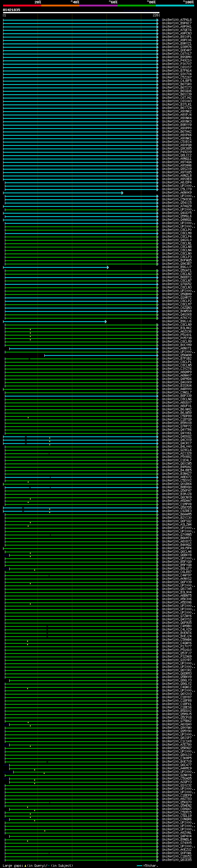The image size is (197, 868).
Task: Open hit UniRef100_B9P6C7
Action: (x=177, y=23)
